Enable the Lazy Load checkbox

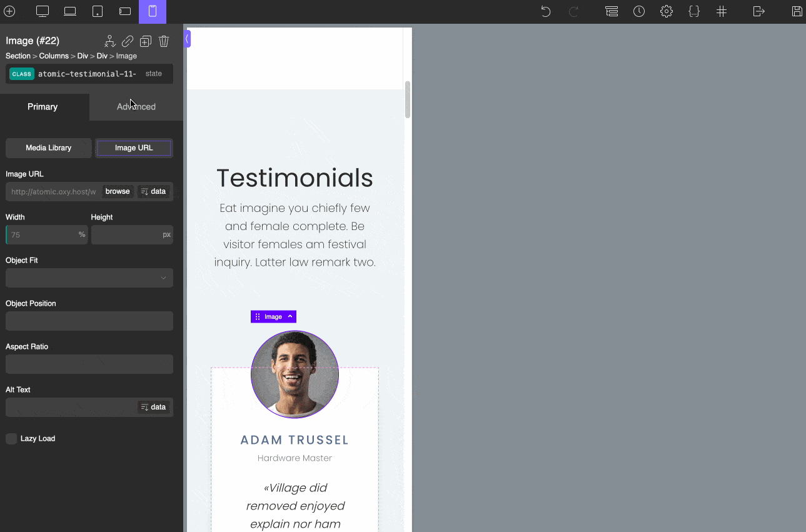tap(11, 438)
